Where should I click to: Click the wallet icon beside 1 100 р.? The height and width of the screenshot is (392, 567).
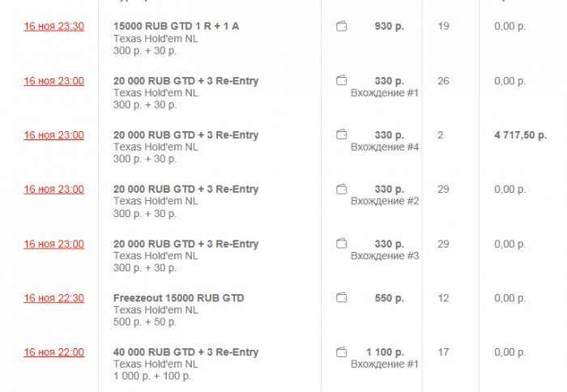click(x=342, y=352)
